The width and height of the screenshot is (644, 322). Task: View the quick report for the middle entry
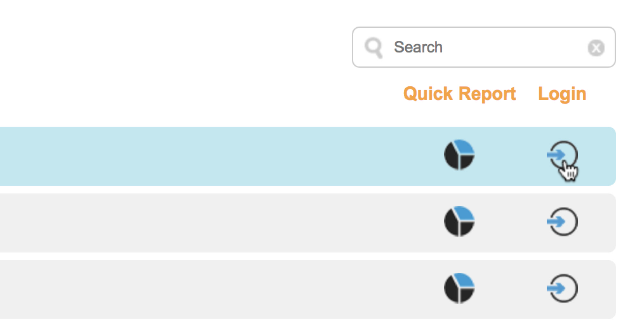[459, 221]
